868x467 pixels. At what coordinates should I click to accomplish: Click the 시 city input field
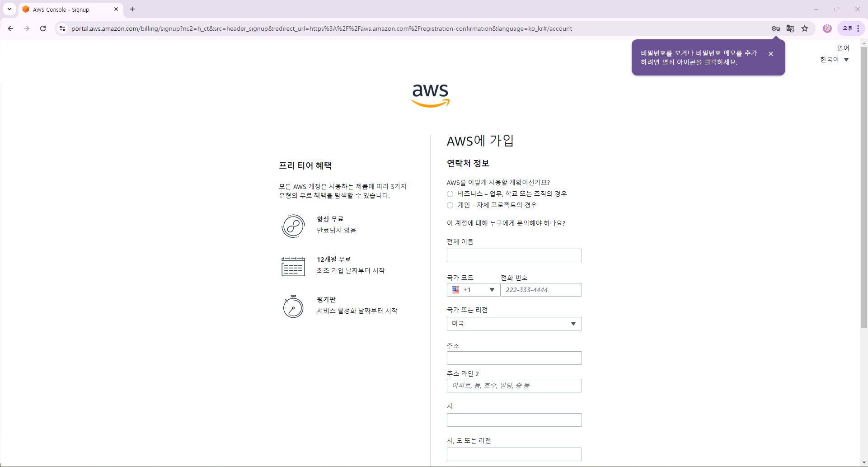[x=514, y=420]
